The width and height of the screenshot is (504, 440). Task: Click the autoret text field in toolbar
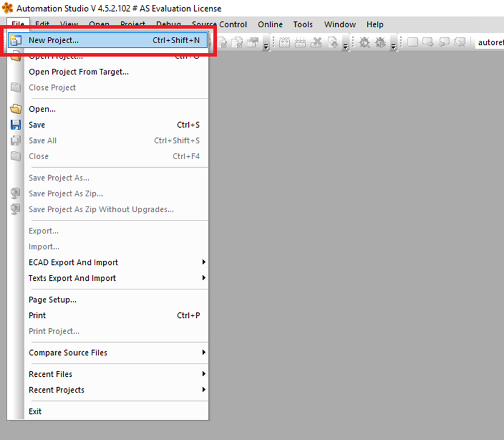489,43
